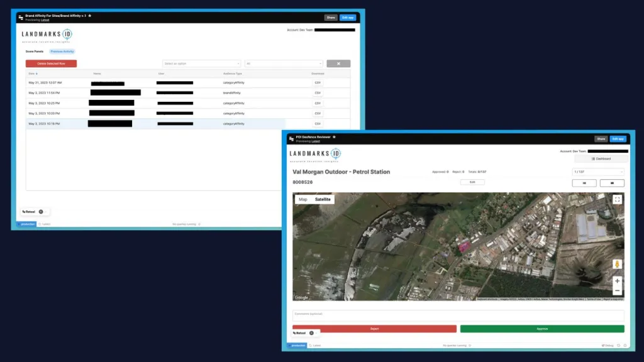Star the POI Geofence Reviewer app

[x=334, y=136]
